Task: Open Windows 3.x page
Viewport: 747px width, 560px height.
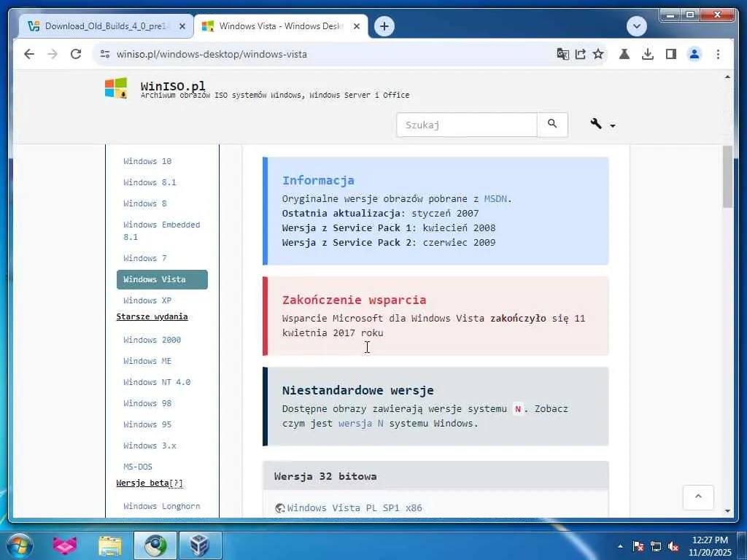Action: click(x=150, y=446)
